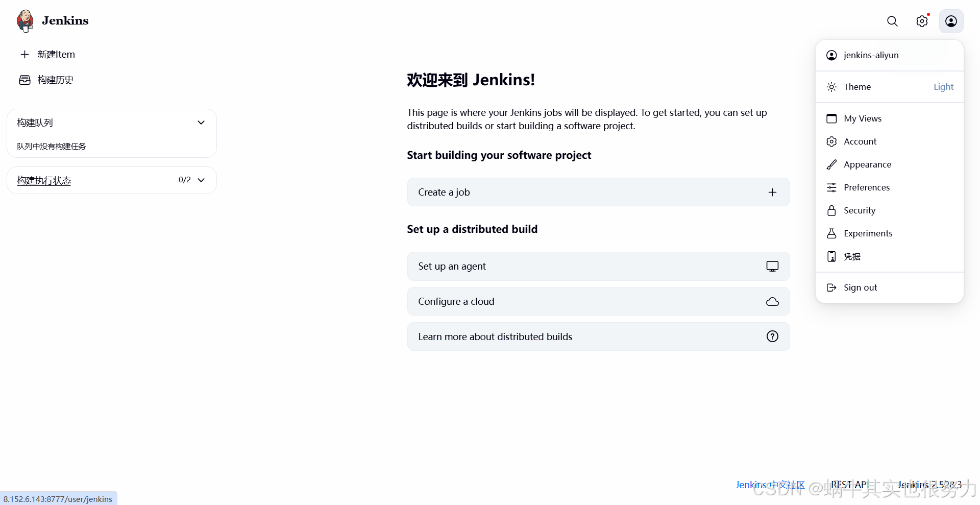Open the 构建执行状态 link

point(44,180)
